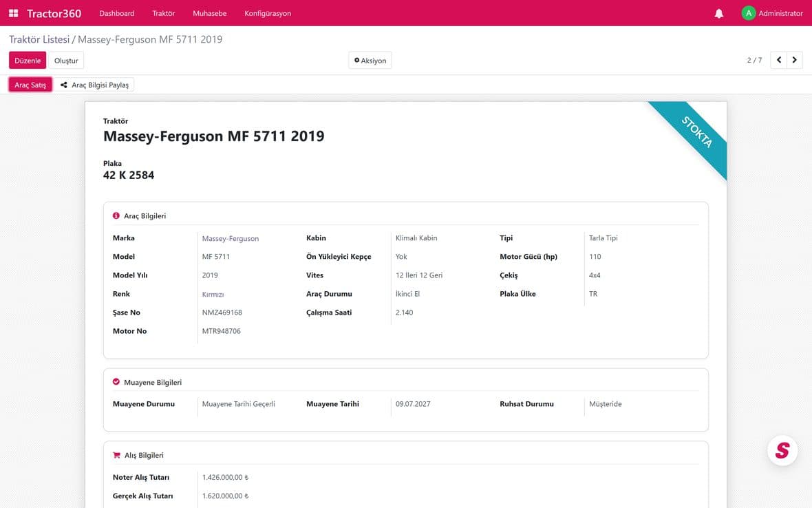Open the Muhasebe menu

coord(210,13)
